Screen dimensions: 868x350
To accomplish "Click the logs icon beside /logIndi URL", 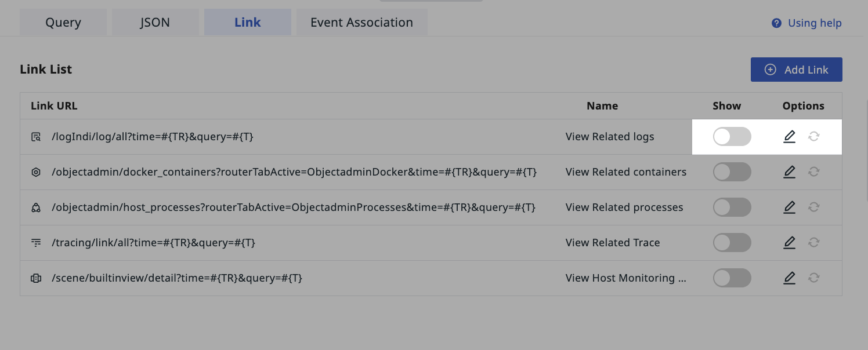I will pyautogui.click(x=36, y=137).
